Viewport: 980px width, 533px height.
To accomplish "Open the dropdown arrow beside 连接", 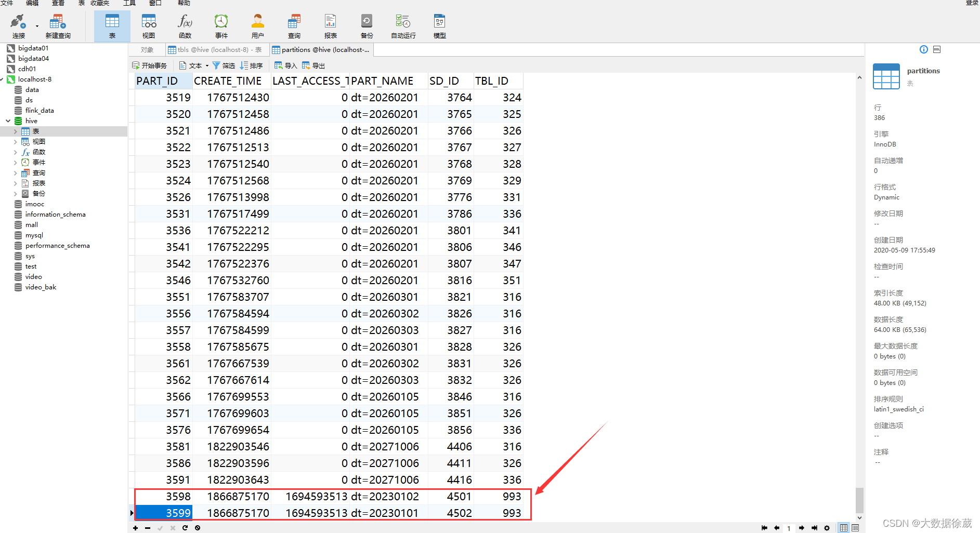I will point(37,26).
